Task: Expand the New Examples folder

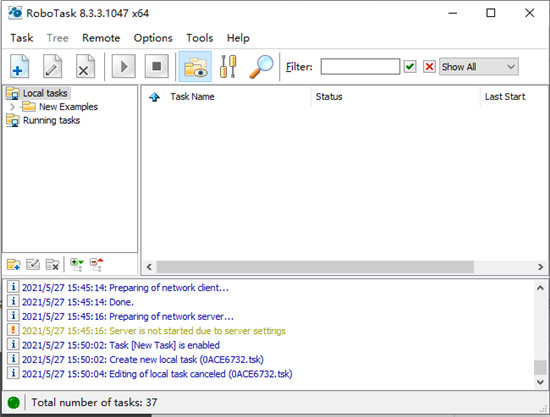Action: coord(13,107)
